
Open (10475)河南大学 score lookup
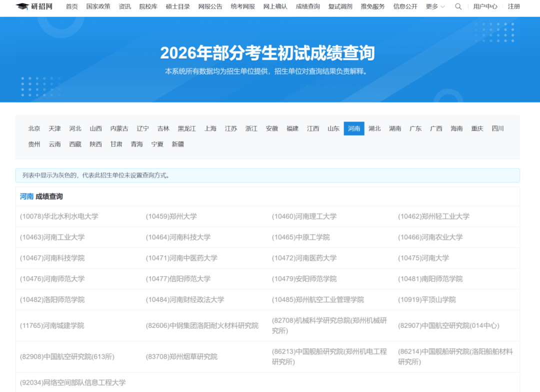(x=423, y=258)
